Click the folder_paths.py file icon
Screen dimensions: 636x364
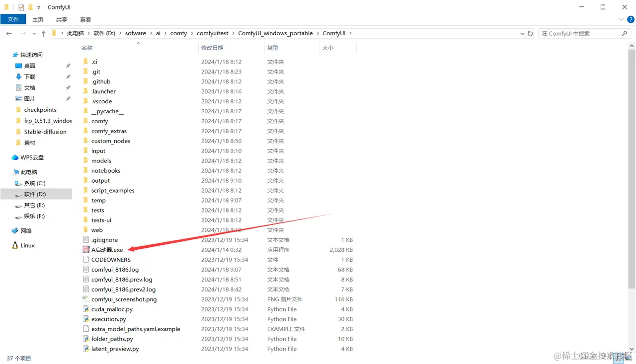pyautogui.click(x=86, y=339)
